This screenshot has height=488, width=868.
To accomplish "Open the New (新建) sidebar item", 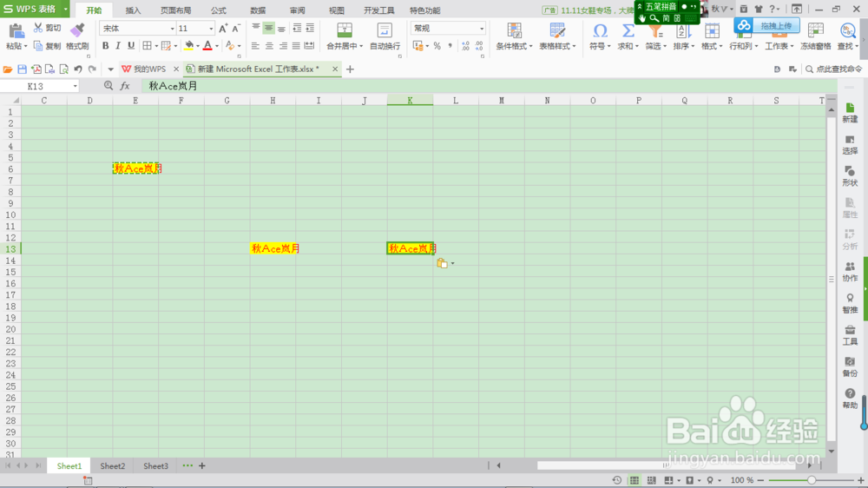I will [x=850, y=112].
